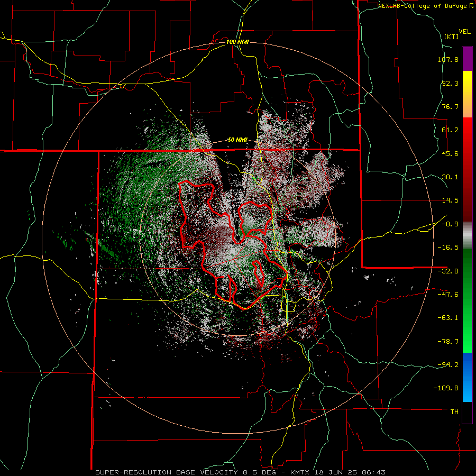Click the 30.1 velocity scale value

point(450,177)
